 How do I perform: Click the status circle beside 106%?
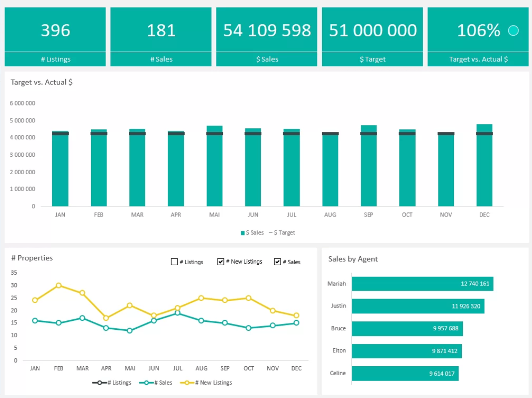coord(513,31)
